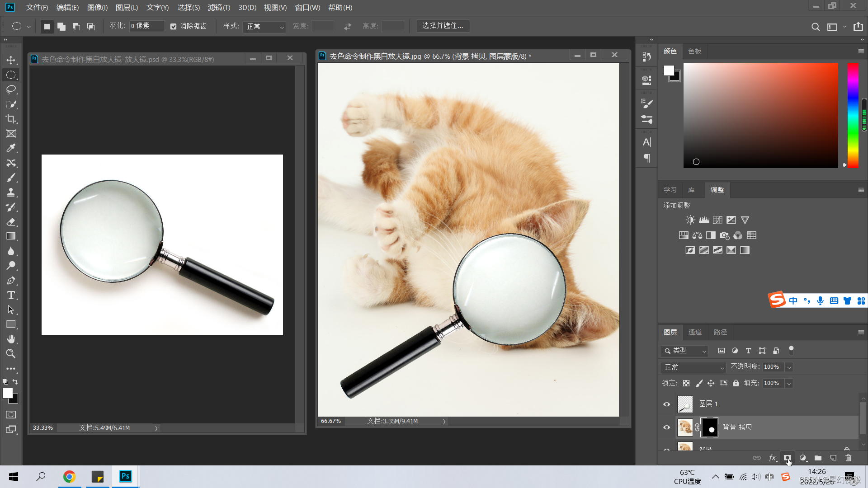Viewport: 868px width, 488px height.
Task: Pick a color in the color field
Action: (x=760, y=115)
